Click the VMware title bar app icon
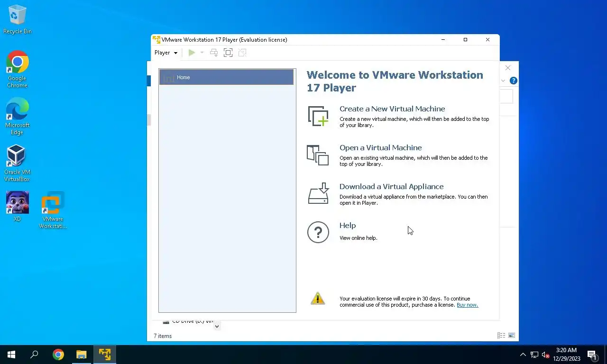The width and height of the screenshot is (607, 364). point(156,40)
